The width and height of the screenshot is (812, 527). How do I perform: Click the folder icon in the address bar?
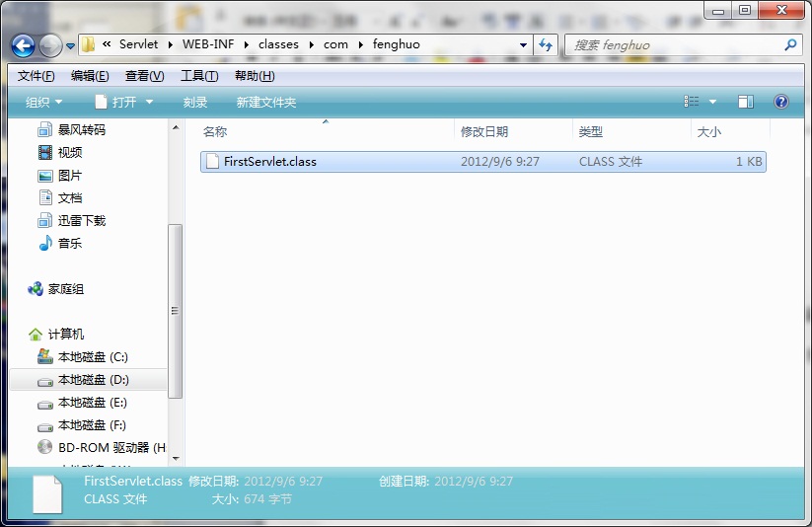tap(89, 44)
